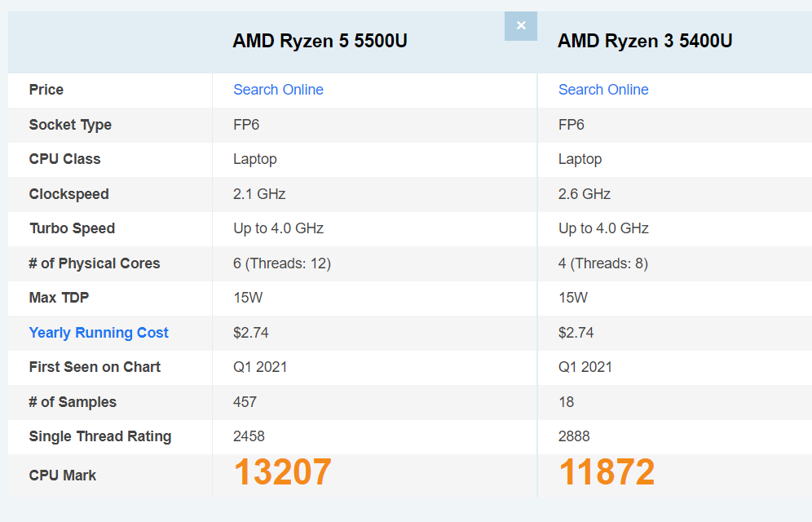This screenshot has width=812, height=522.
Task: Select the 2888 single thread rating
Action: click(x=574, y=436)
